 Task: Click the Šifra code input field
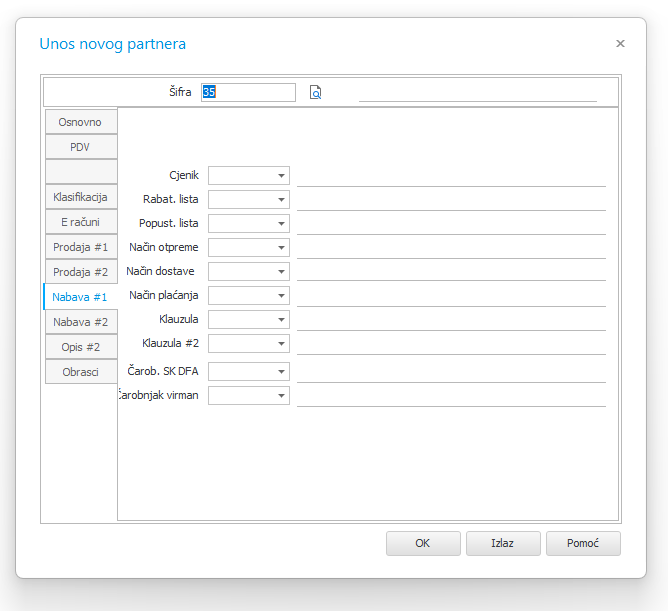coord(248,92)
